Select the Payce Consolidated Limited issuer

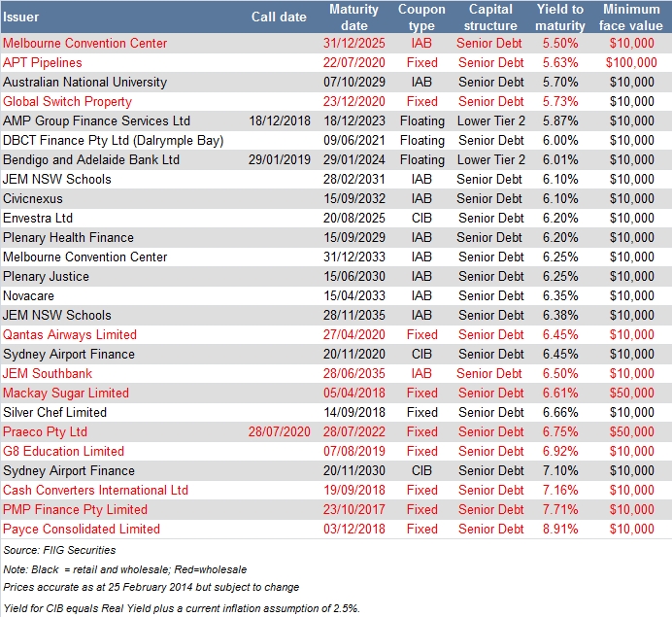point(82,529)
